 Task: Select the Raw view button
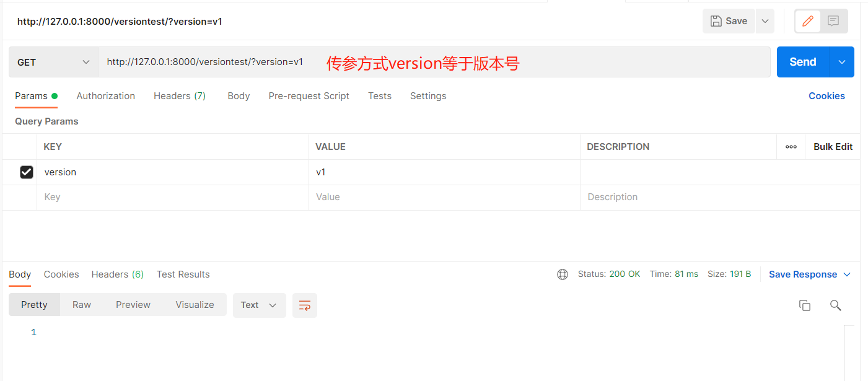click(82, 305)
